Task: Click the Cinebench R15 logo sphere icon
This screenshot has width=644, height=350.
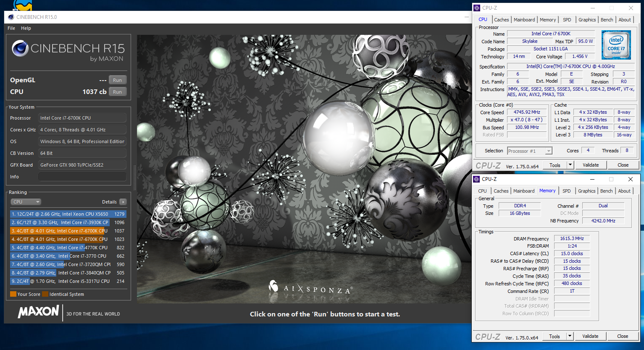Action: click(x=20, y=49)
